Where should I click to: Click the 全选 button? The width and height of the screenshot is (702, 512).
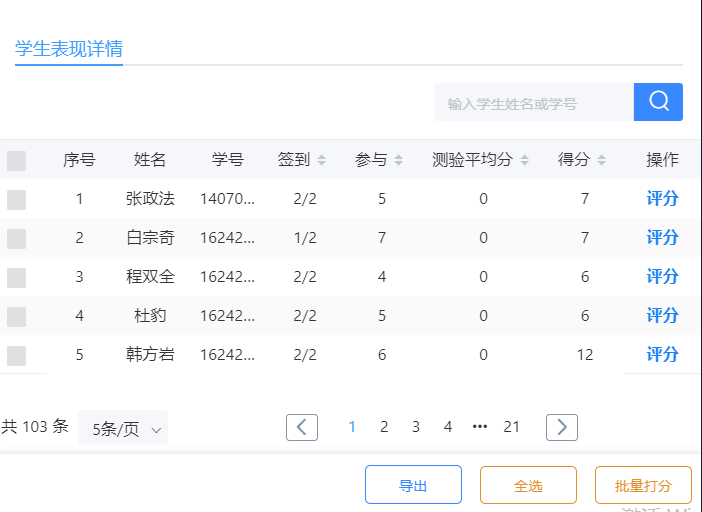click(528, 486)
